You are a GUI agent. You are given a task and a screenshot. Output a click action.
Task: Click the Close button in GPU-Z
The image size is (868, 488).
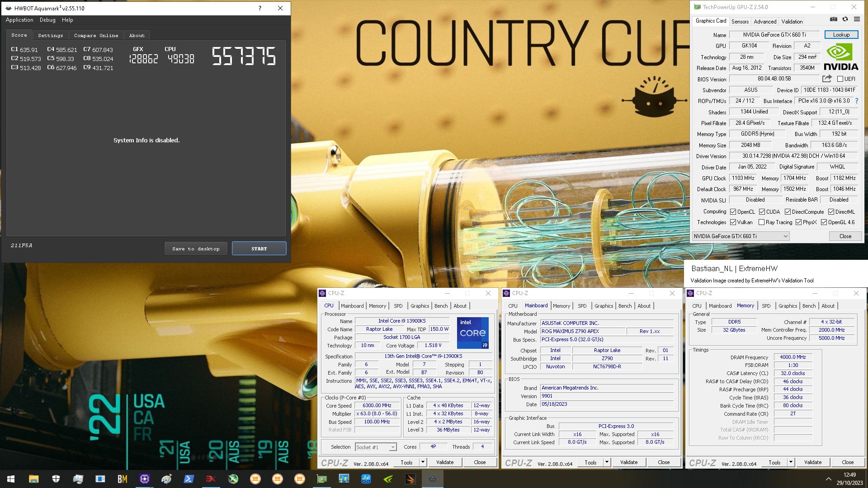click(x=845, y=236)
